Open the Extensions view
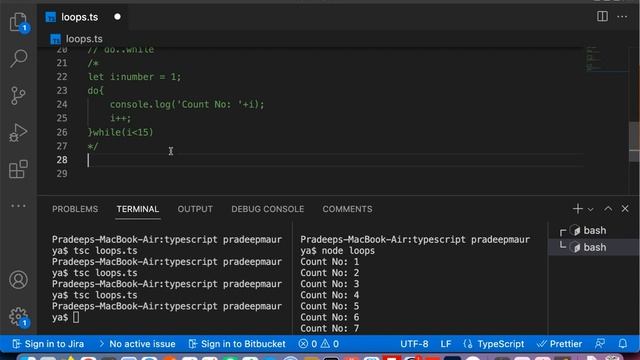Viewport: 640px width, 360px height. click(18, 169)
